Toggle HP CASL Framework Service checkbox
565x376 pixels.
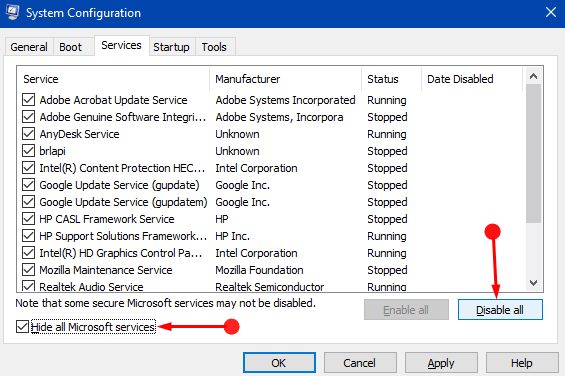28,218
